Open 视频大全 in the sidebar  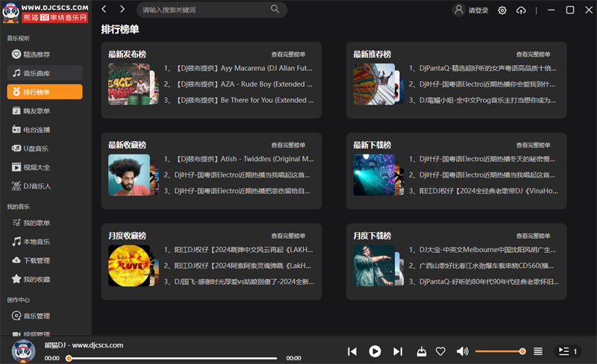click(x=45, y=167)
